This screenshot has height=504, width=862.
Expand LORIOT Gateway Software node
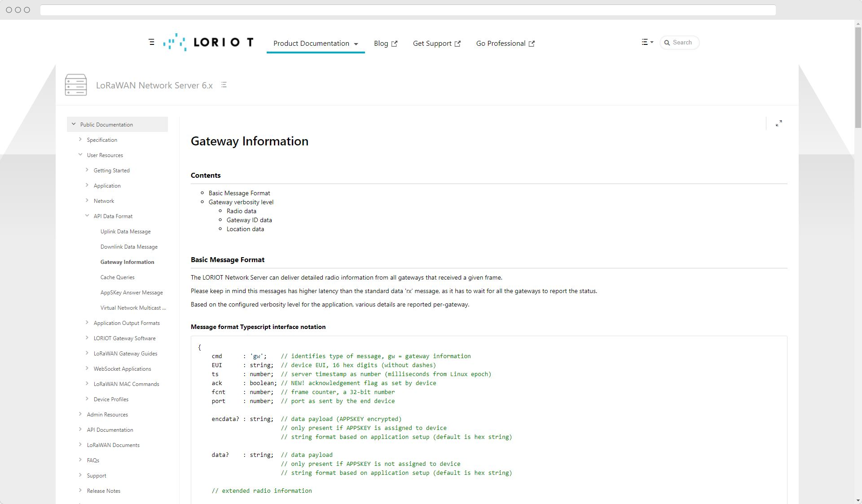point(87,338)
